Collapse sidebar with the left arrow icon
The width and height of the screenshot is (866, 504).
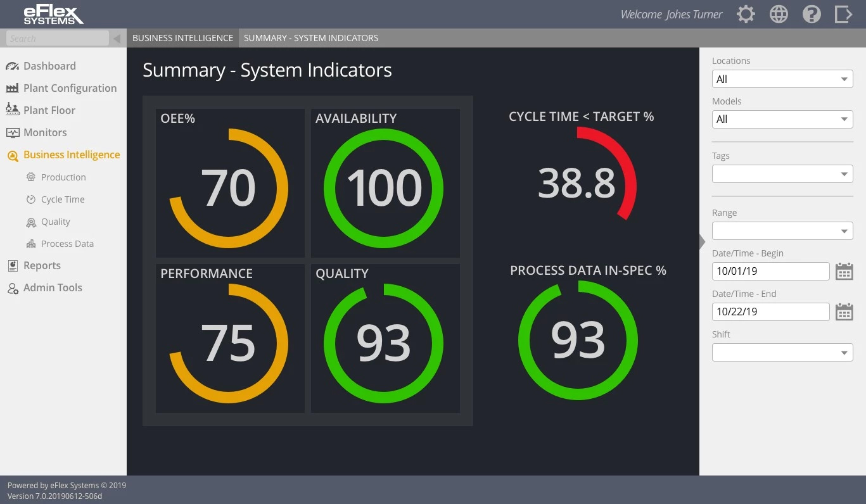tap(117, 39)
